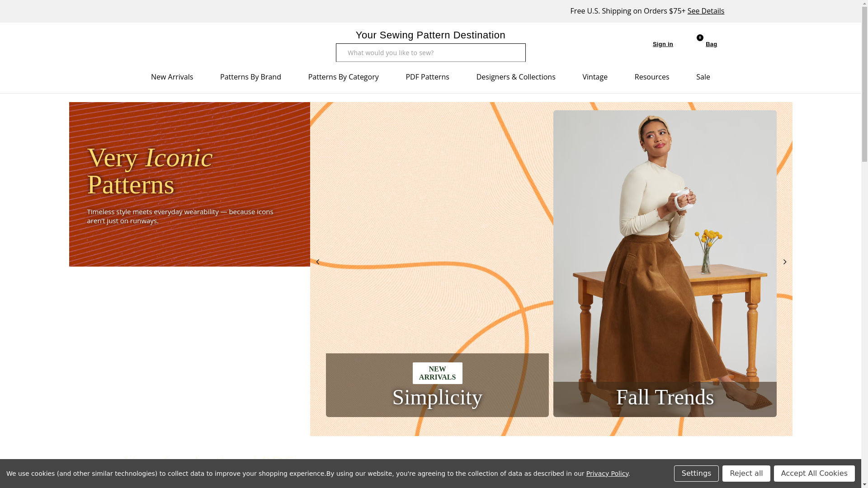Go to the Sale section
This screenshot has width=868, height=488.
703,77
